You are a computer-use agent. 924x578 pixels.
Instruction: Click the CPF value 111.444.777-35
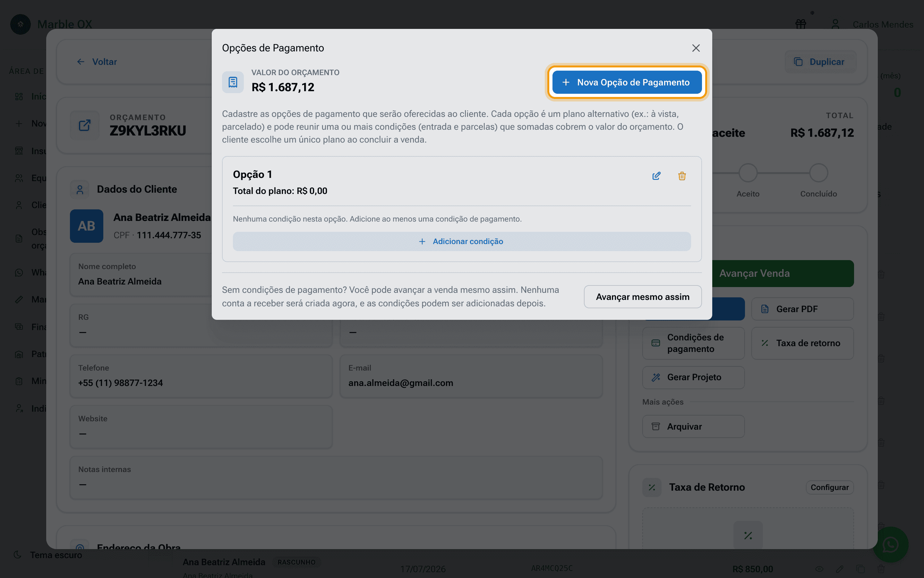tap(169, 235)
